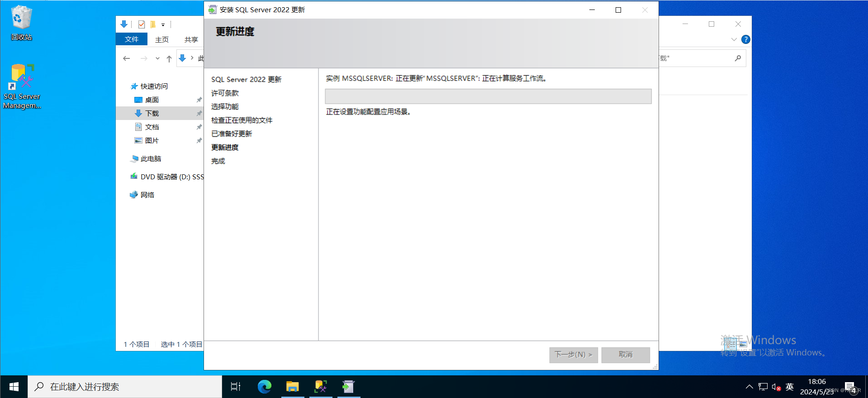Switch to SSMS in the taskbar
This screenshot has height=398, width=868.
321,387
